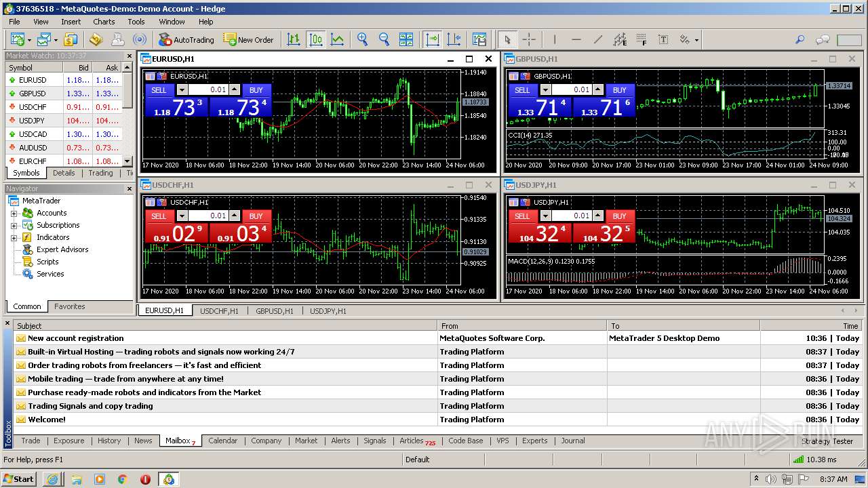Toggle chart auto scroll

[432, 39]
